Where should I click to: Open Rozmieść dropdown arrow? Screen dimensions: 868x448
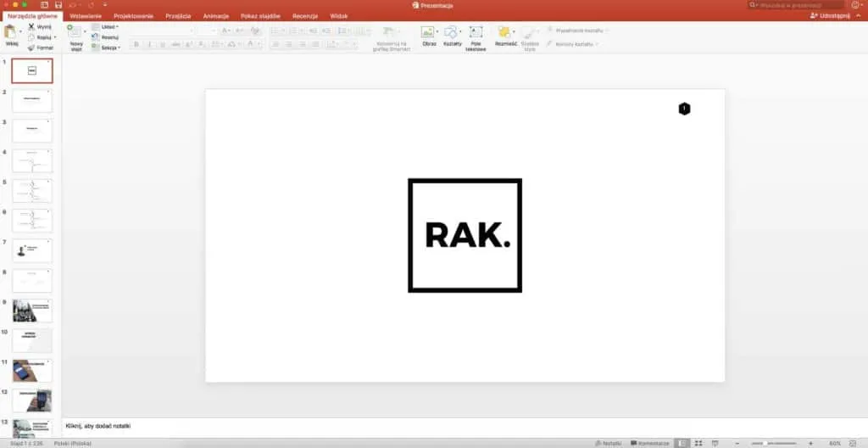click(515, 32)
